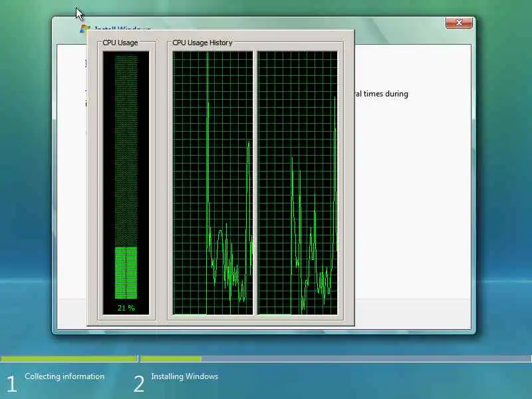Click the CPU Usage meter gauge
Viewport: 532px width, 399px height.
coord(126,183)
